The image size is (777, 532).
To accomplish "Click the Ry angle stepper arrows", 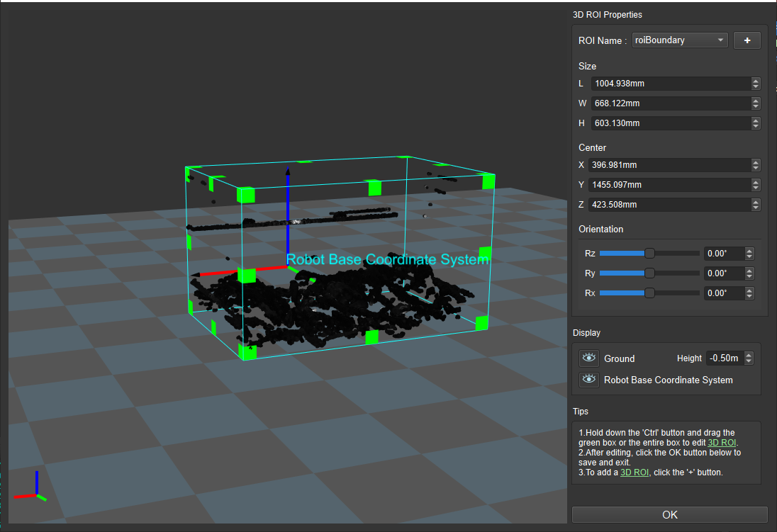I will click(x=749, y=273).
